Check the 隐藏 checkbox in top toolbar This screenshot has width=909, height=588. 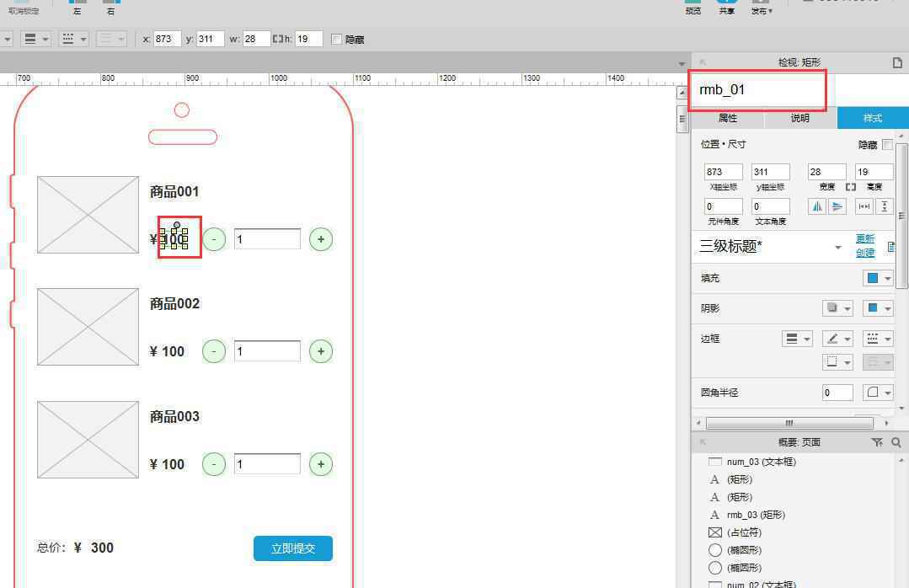coord(336,39)
